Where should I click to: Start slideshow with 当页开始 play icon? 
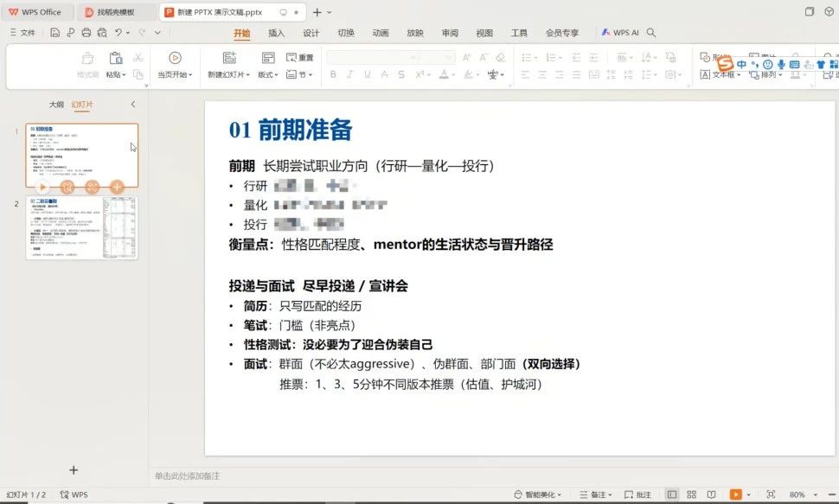click(x=175, y=58)
